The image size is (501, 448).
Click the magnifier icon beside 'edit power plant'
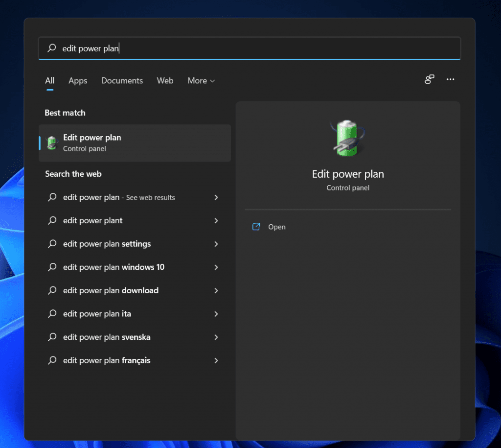point(52,220)
